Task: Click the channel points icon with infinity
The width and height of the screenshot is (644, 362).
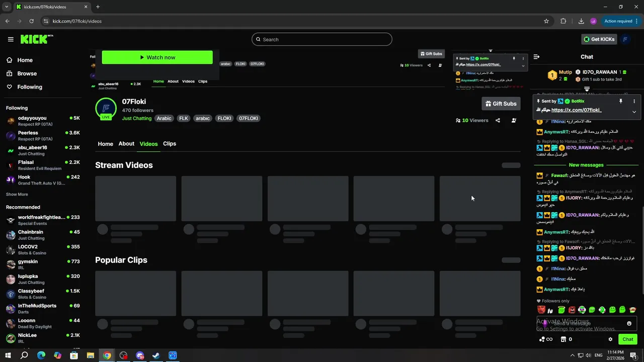Action: (545, 339)
